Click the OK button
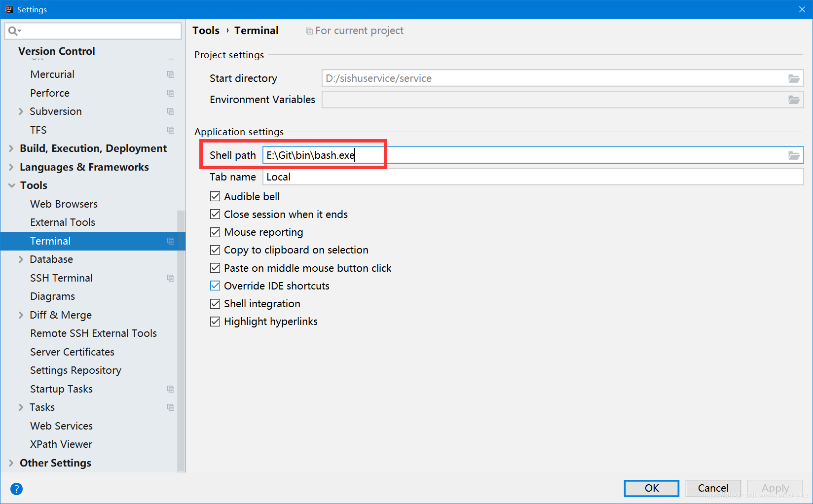Screen dimensions: 813x504 point(652,488)
